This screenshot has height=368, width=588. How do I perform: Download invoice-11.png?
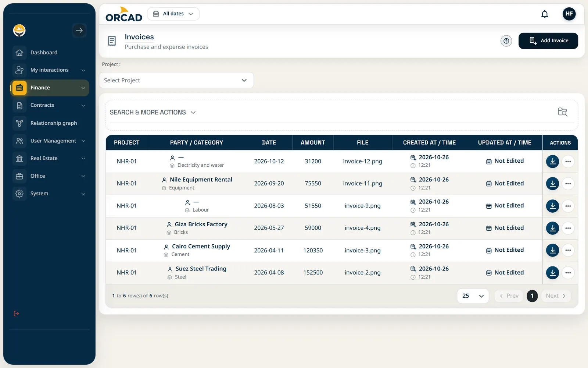(552, 184)
